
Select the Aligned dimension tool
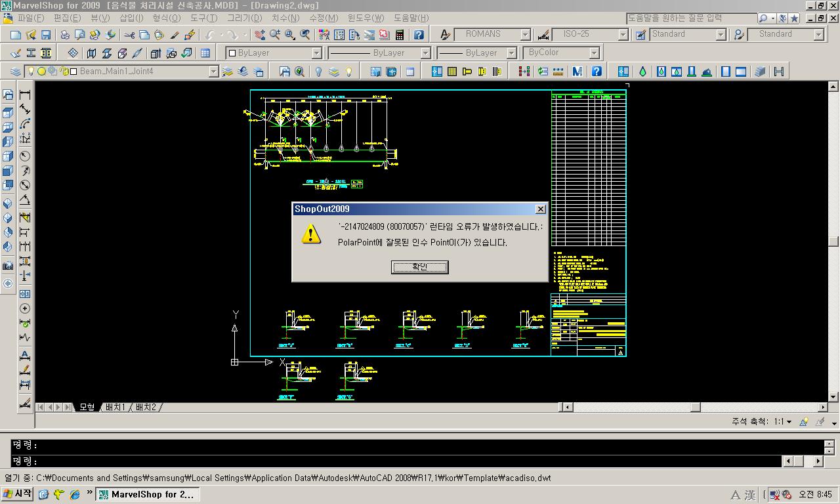tap(25, 109)
